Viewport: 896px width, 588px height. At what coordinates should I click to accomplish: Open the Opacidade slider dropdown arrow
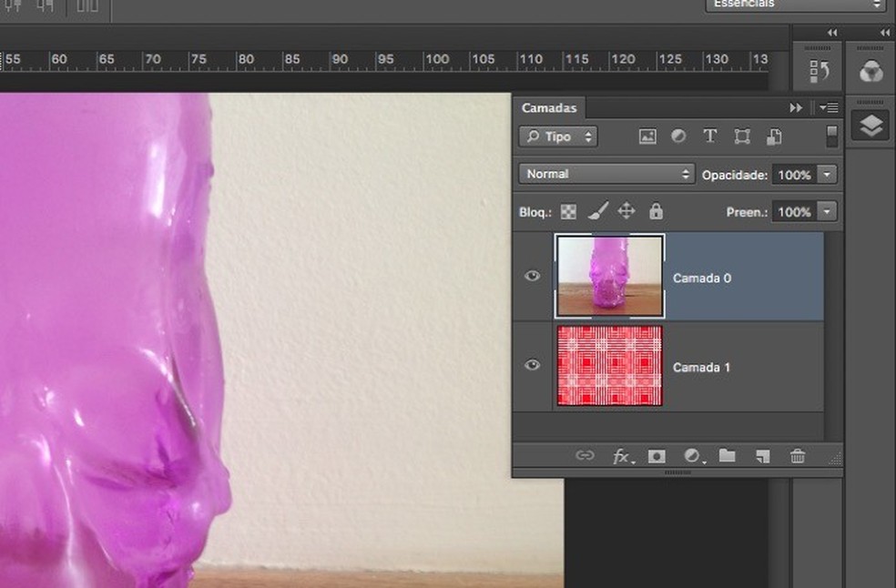coord(827,174)
